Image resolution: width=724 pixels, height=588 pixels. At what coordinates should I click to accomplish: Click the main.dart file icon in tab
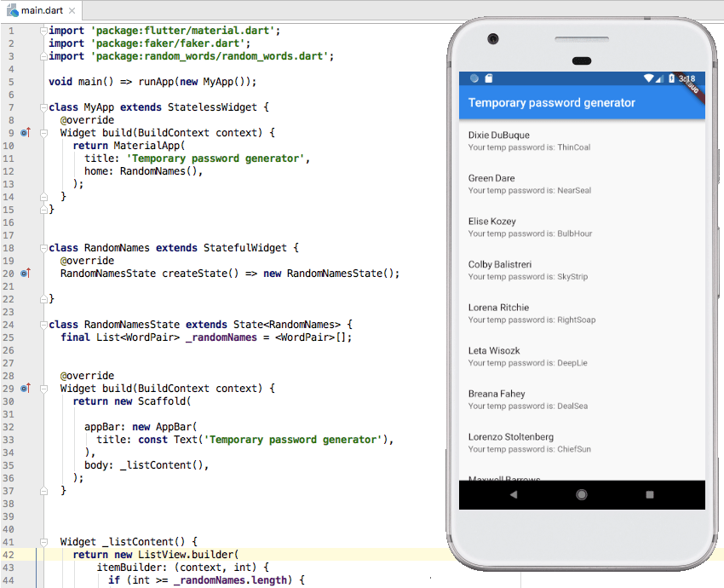click(x=12, y=10)
